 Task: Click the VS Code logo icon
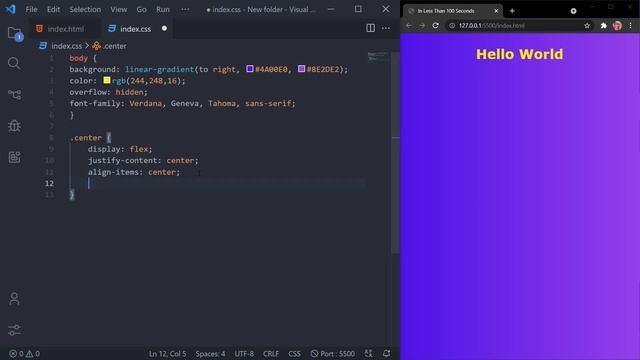click(x=10, y=9)
